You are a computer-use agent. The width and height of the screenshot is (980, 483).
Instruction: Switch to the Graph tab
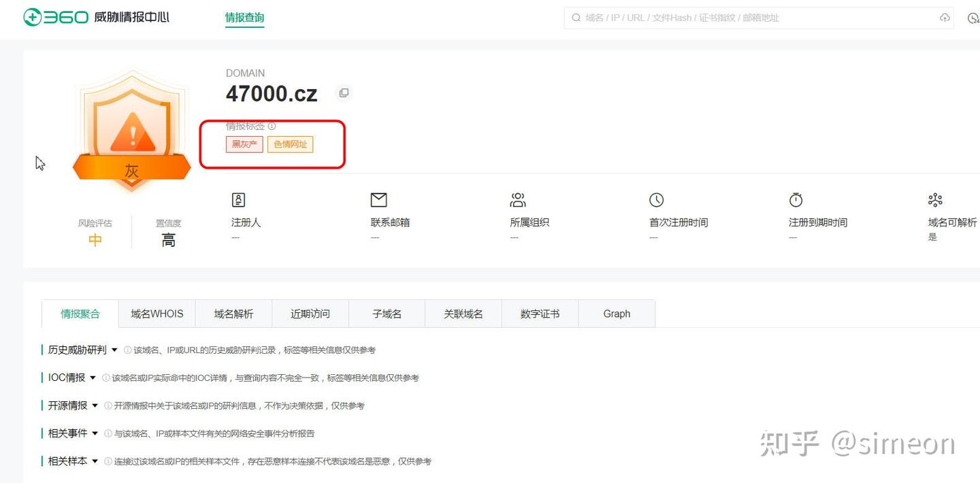(616, 314)
